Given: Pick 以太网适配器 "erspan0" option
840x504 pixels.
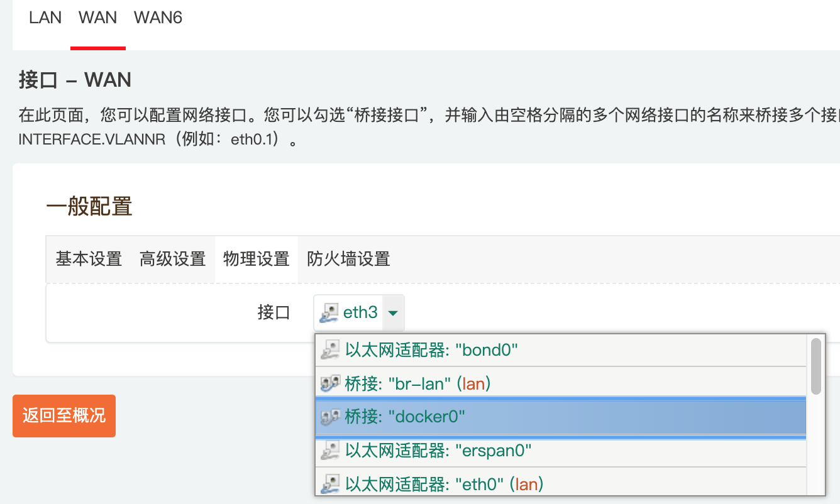Looking at the screenshot, I should [438, 451].
